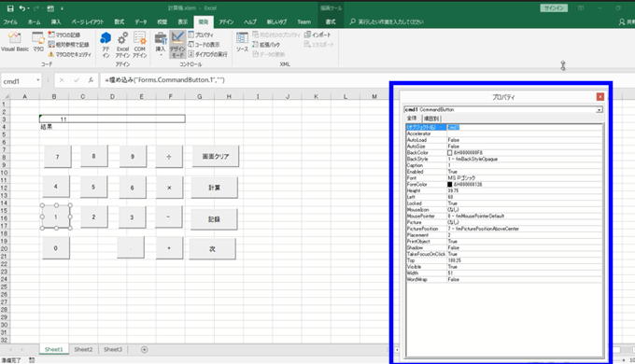Viewport: 635px width, 364px height.
Task: Select the Visible property row
Action: pos(503,267)
